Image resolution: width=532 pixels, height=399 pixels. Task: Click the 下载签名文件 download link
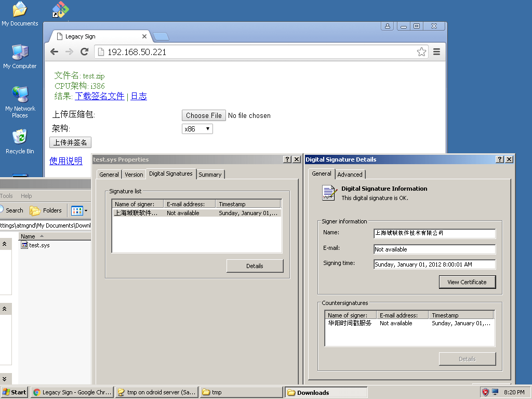click(99, 96)
